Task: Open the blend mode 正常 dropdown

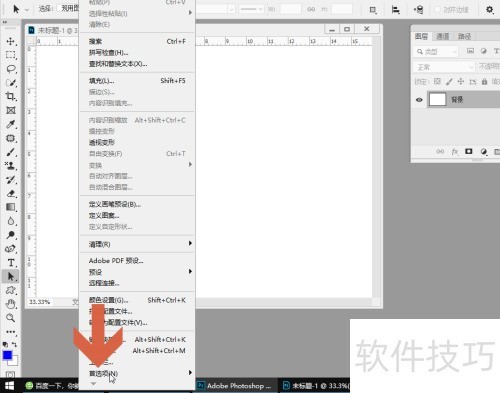Action: pos(444,67)
